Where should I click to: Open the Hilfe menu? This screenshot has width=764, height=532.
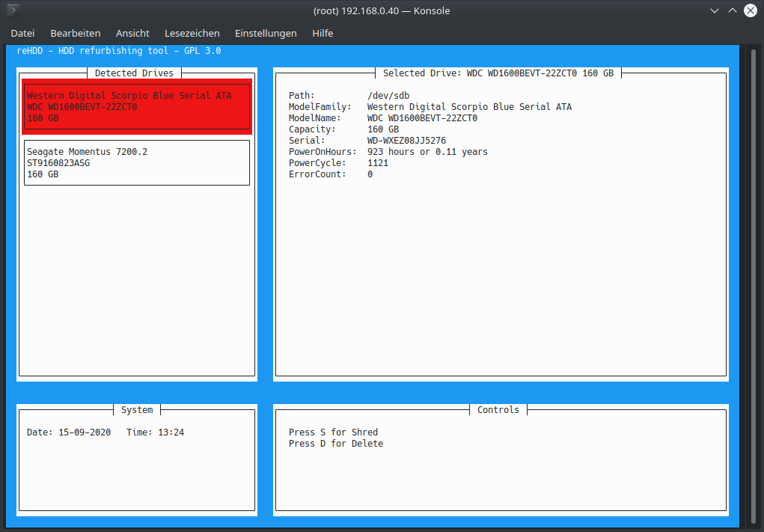coord(323,33)
